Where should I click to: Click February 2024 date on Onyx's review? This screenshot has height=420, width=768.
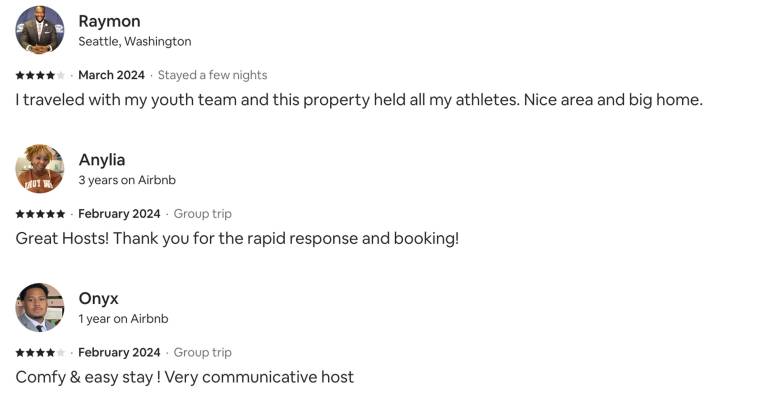(x=119, y=353)
